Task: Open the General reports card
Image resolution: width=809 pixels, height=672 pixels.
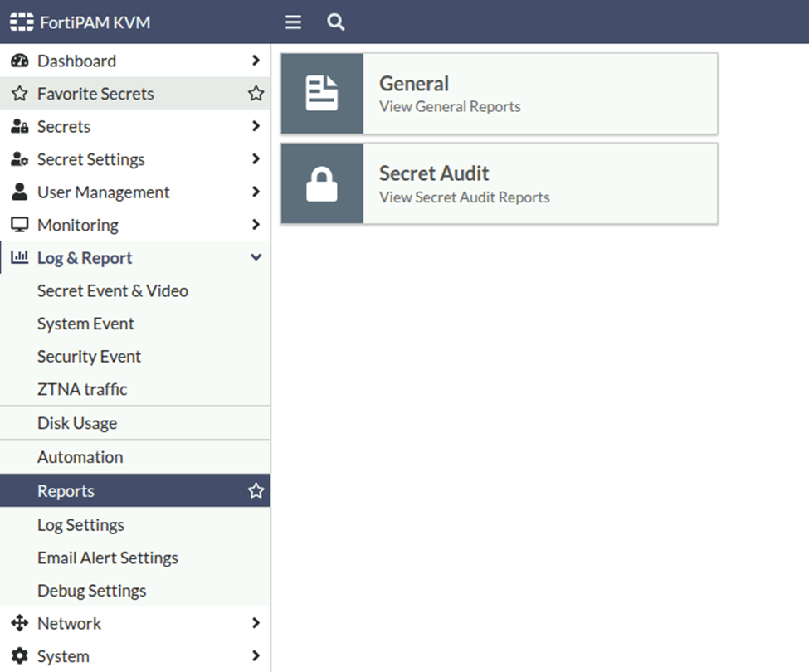Action: point(499,94)
